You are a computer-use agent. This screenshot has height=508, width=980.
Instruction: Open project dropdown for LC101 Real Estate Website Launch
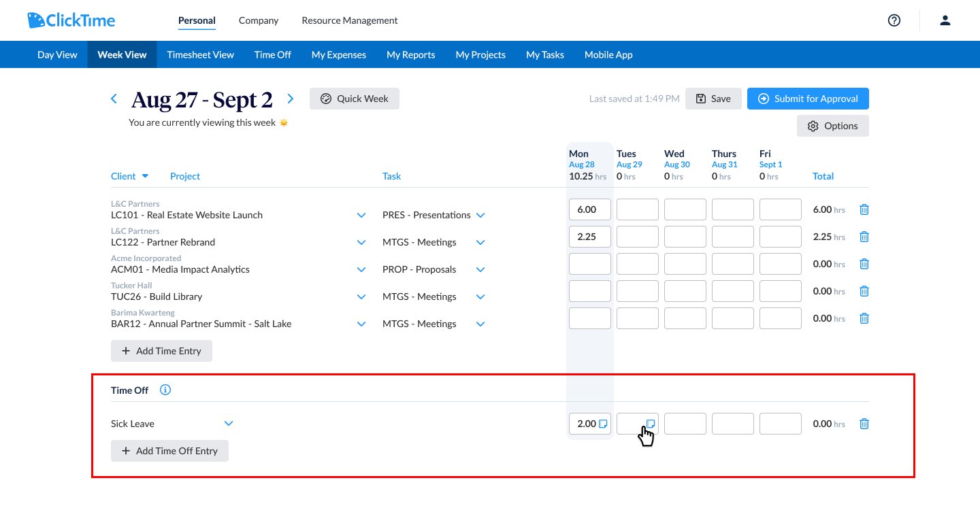click(x=362, y=216)
